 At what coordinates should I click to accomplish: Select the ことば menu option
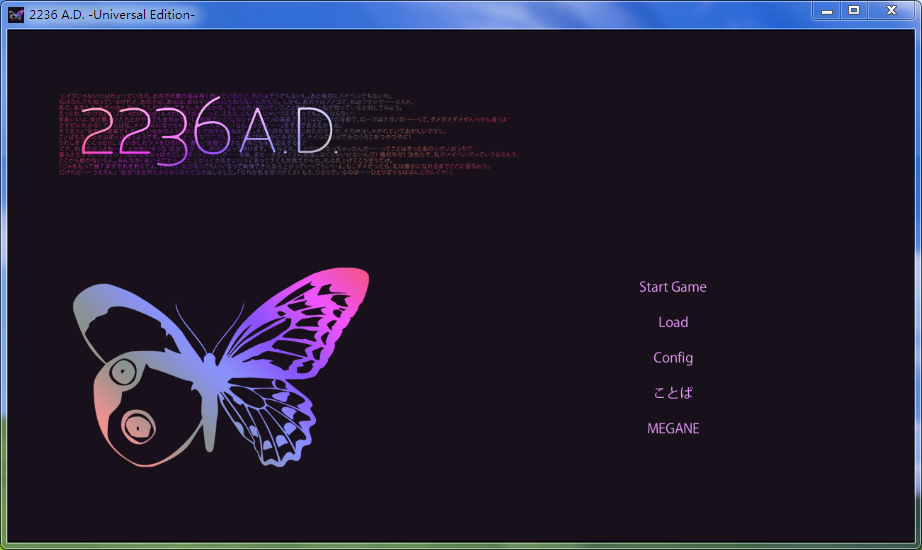pos(672,393)
